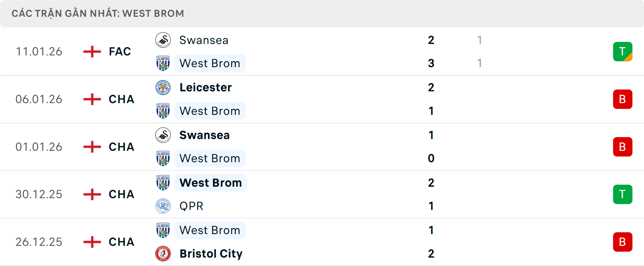
Task: Toggle the green T result badge for Swansea match
Action: [623, 51]
